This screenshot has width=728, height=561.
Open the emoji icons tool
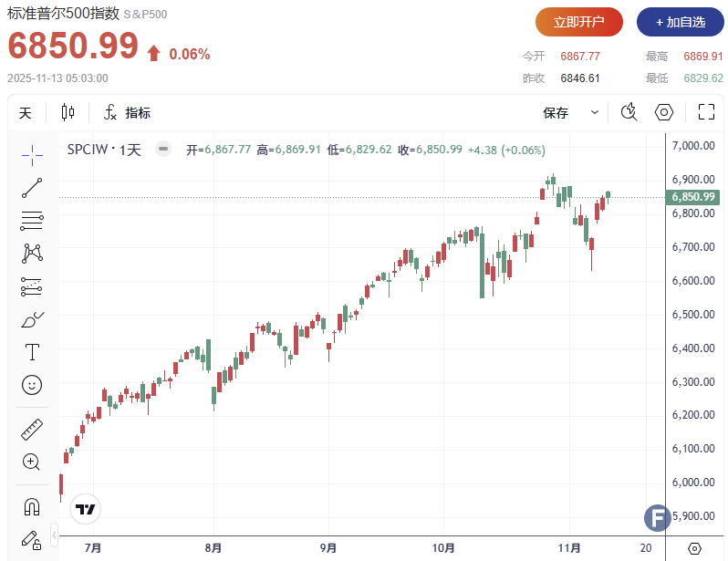click(x=32, y=385)
